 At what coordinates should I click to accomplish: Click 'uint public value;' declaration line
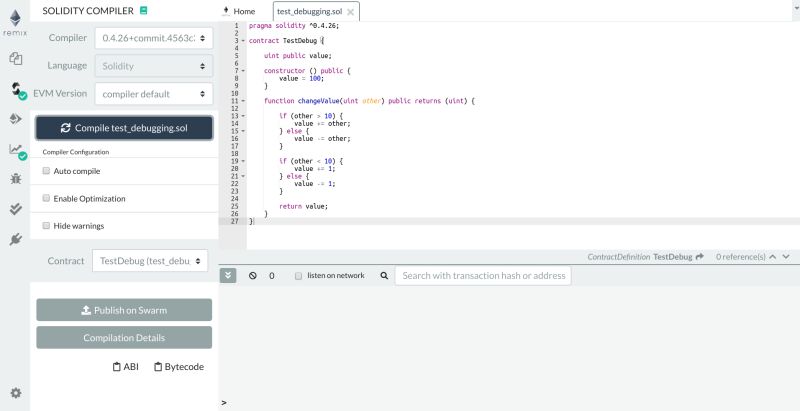298,56
